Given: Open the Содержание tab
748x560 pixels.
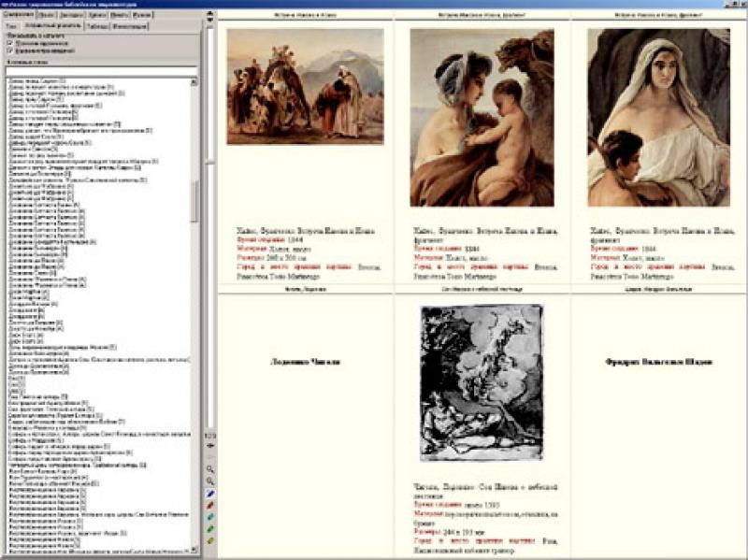Looking at the screenshot, I should tap(16, 16).
